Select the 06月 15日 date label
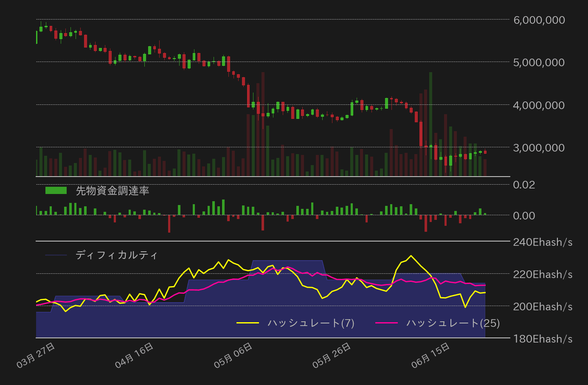Viewport: 588px width, 385px height. [x=431, y=355]
